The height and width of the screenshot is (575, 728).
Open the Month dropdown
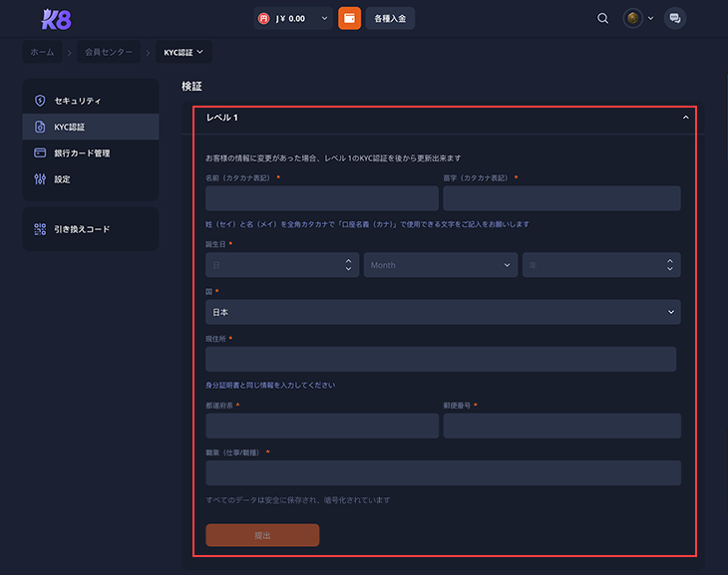(x=441, y=265)
